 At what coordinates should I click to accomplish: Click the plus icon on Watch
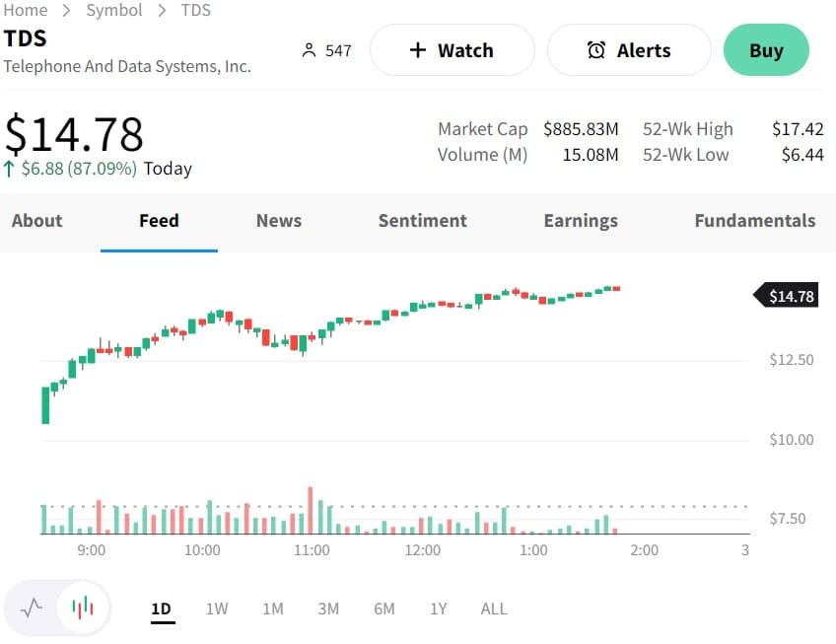pyautogui.click(x=417, y=50)
